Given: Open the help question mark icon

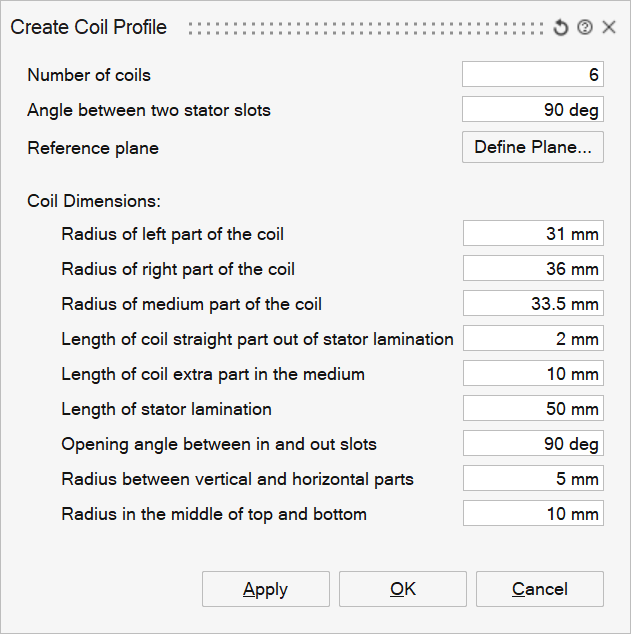Looking at the screenshot, I should [585, 28].
